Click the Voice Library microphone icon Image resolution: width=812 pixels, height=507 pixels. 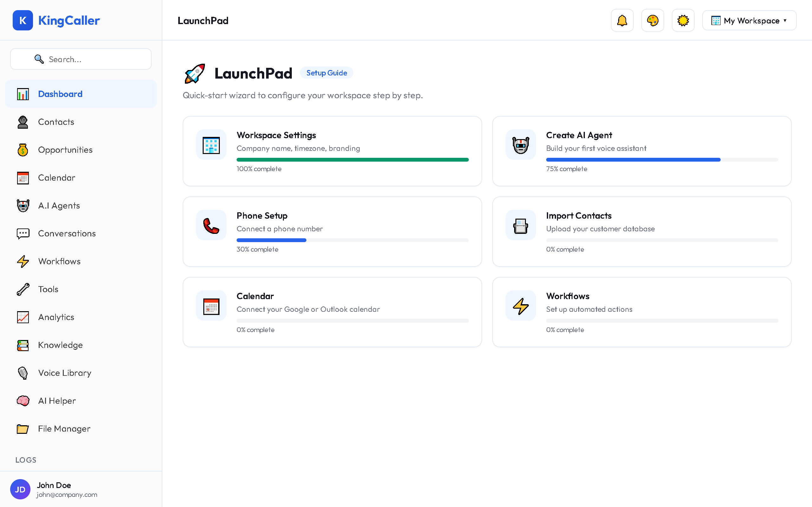point(23,373)
